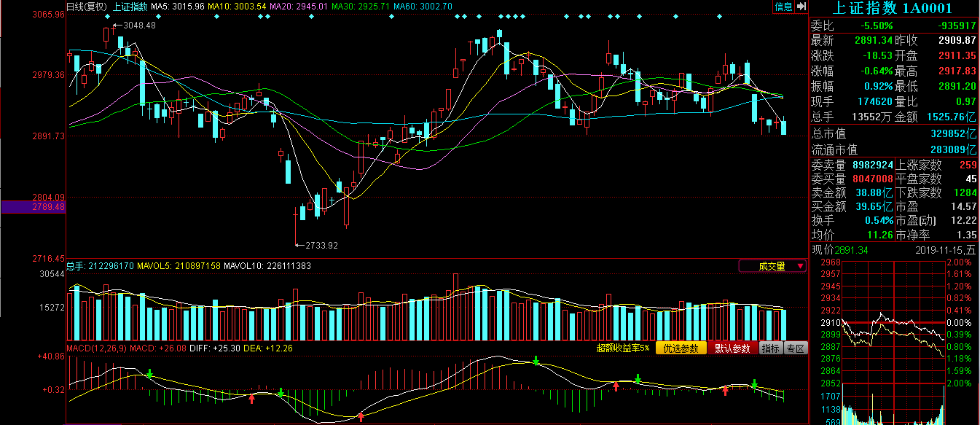Toggle the MA5 moving average label
The image size is (980, 425).
177,7
